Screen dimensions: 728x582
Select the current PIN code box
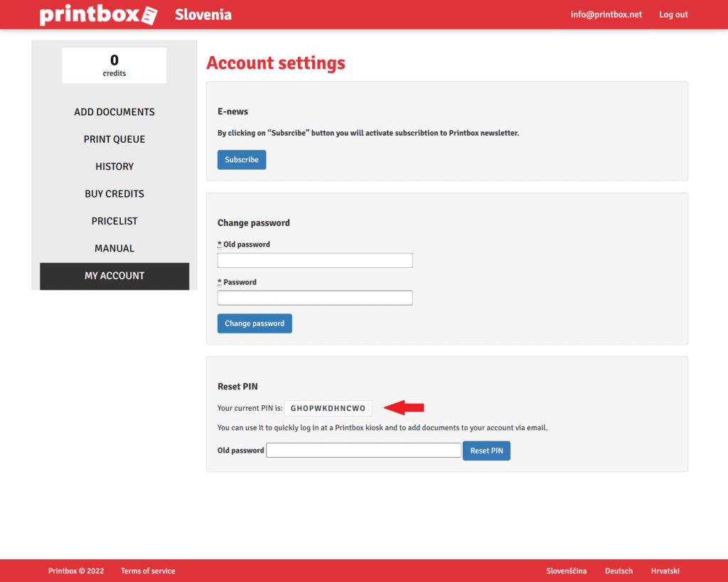328,409
